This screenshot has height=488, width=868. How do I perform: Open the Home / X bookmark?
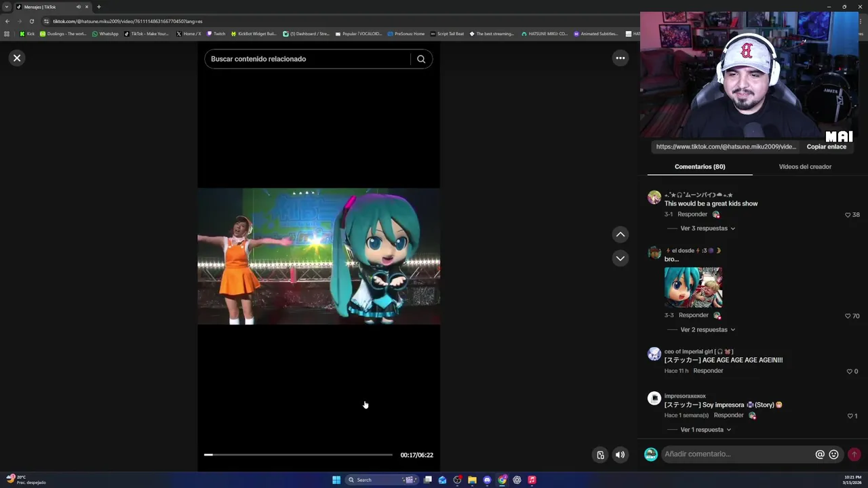click(189, 34)
